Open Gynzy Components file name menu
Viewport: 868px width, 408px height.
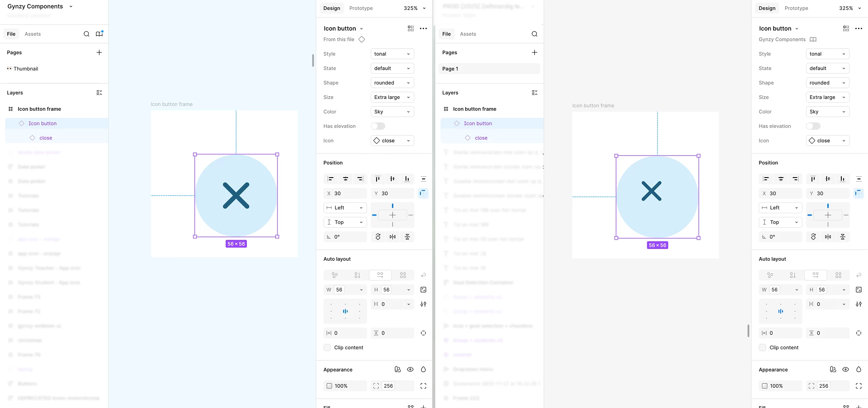coord(40,6)
